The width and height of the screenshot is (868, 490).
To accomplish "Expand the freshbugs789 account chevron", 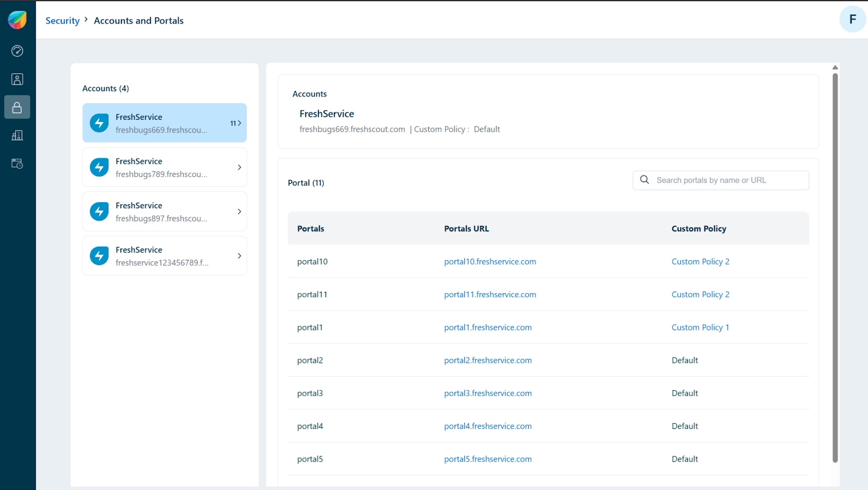I will [x=239, y=167].
